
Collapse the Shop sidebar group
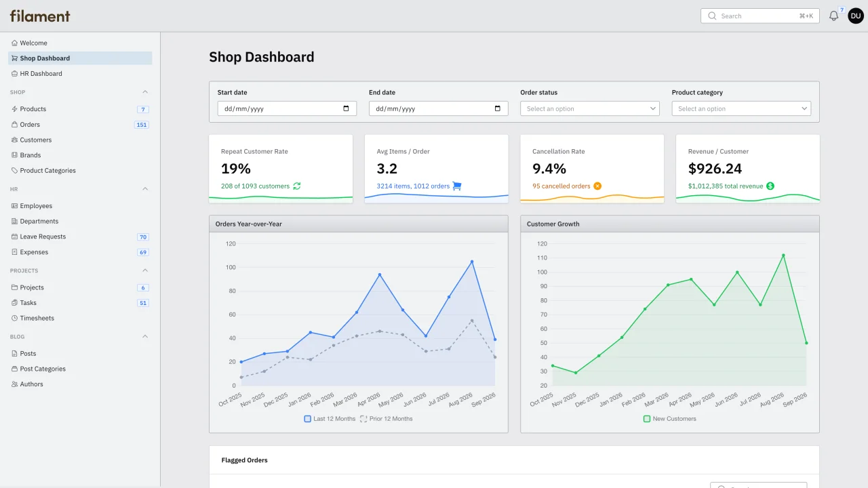144,92
